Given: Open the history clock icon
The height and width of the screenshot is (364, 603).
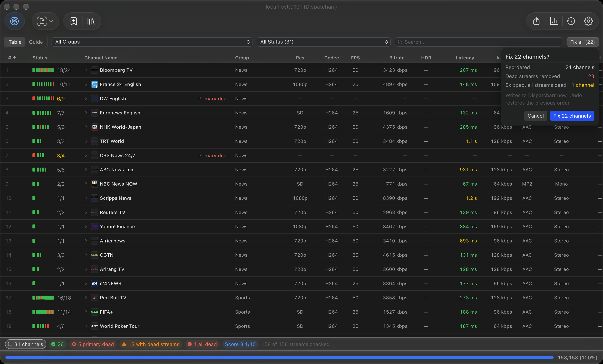Looking at the screenshot, I should click(571, 21).
